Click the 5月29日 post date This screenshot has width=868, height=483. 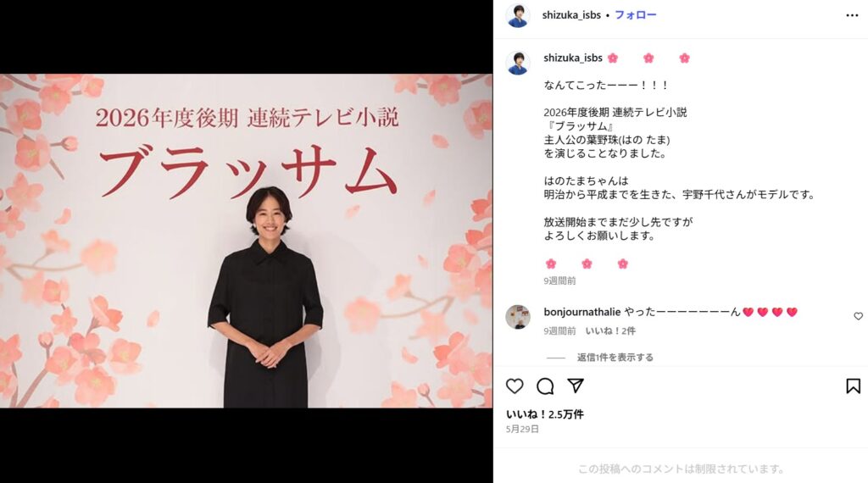tap(522, 430)
